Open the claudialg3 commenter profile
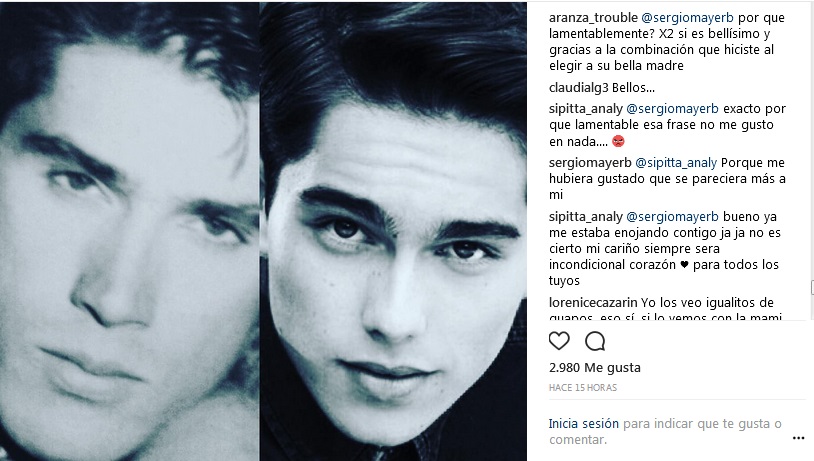814x461 pixels. (578, 88)
